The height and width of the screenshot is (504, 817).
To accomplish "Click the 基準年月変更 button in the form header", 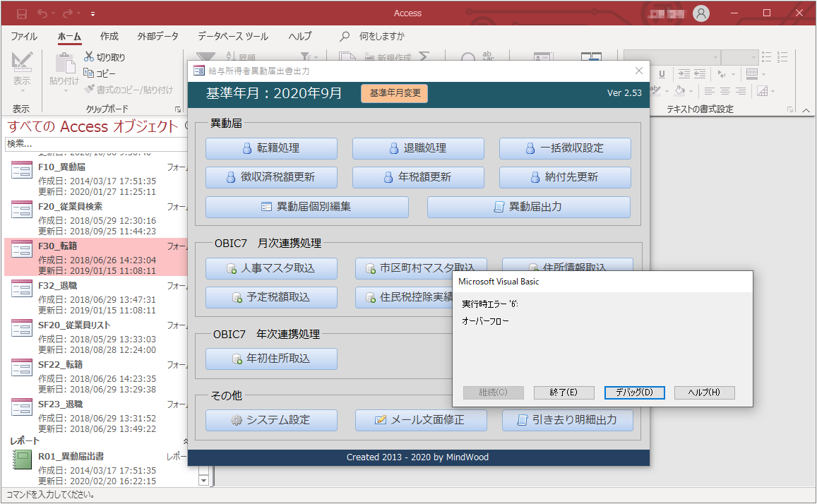I will 394,92.
